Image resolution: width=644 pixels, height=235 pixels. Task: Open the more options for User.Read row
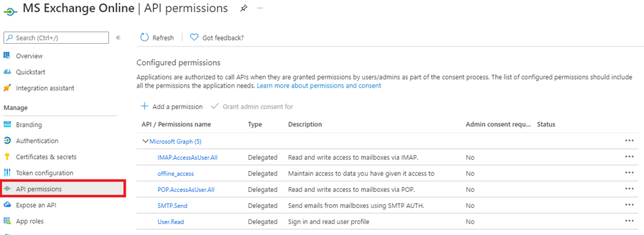[x=629, y=221]
